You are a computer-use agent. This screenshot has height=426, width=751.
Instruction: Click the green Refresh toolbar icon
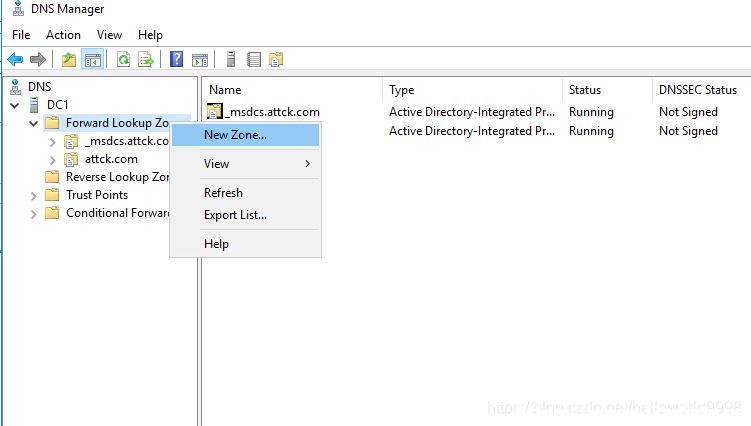pyautogui.click(x=124, y=59)
